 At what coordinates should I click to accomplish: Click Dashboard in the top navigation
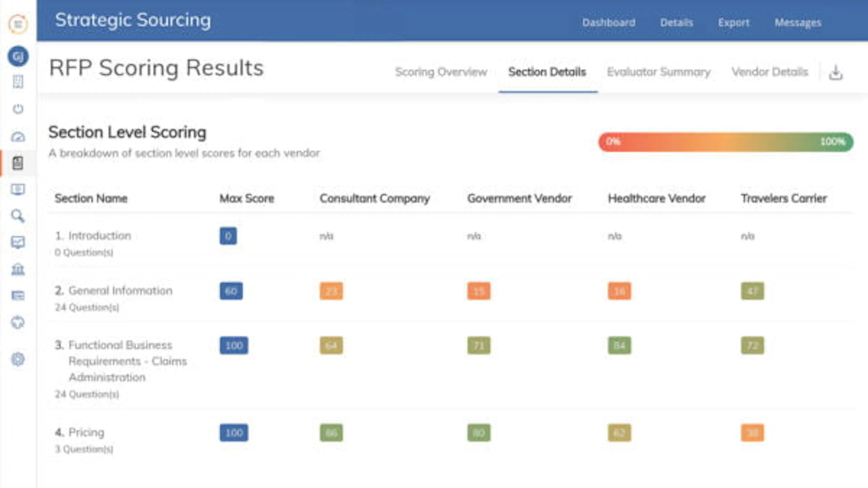(x=609, y=23)
